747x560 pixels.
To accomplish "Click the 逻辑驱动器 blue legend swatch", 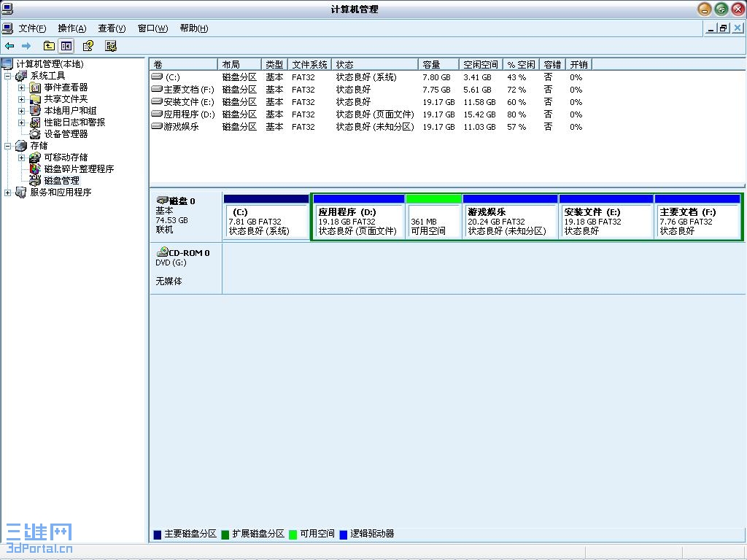I will [x=343, y=534].
